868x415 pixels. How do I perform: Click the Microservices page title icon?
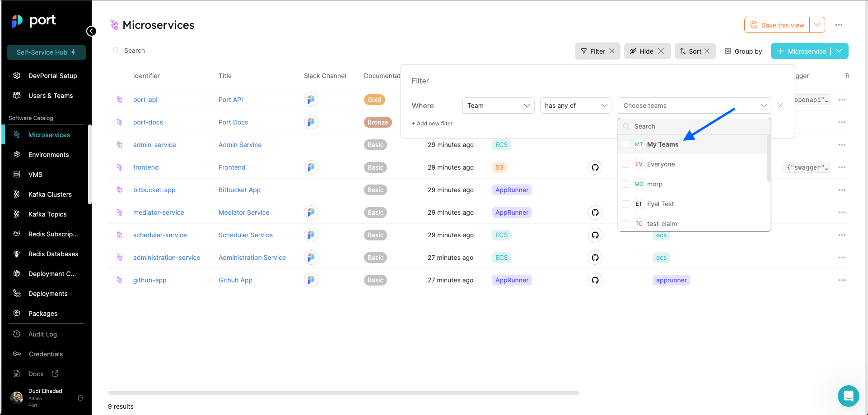pos(114,25)
